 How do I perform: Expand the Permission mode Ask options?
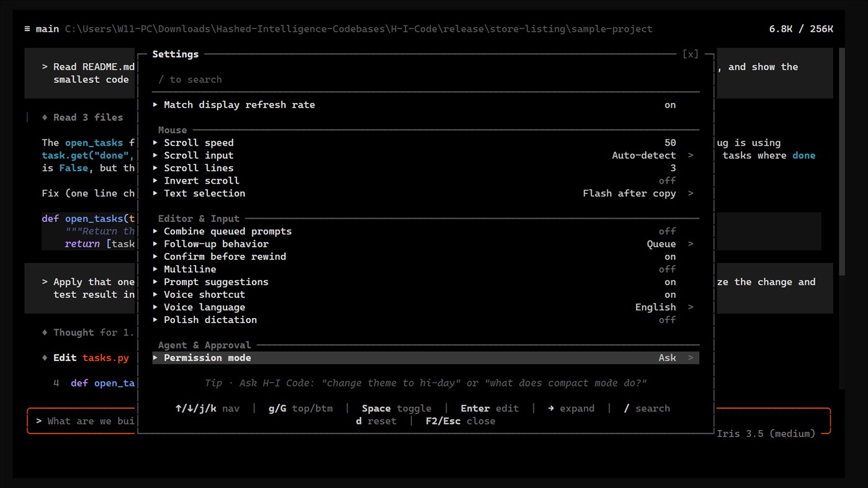[x=691, y=358]
